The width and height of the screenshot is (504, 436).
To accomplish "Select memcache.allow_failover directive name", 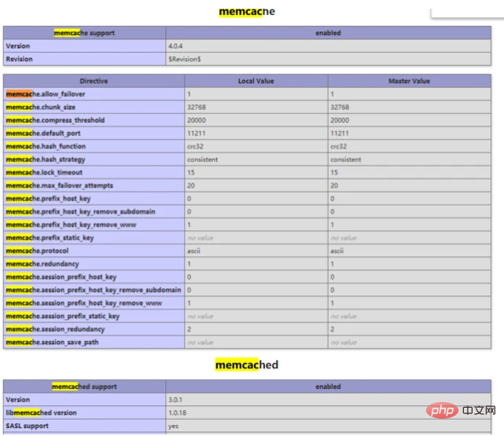I will 46,94.
